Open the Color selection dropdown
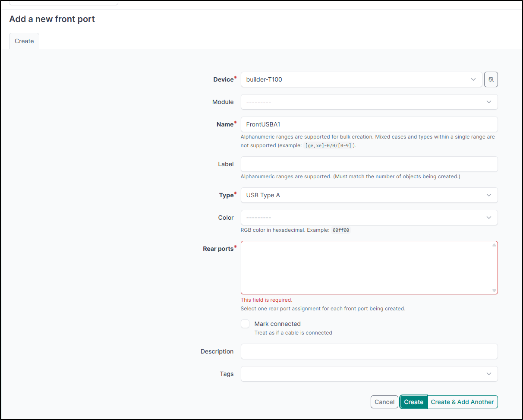523x420 pixels. click(369, 218)
